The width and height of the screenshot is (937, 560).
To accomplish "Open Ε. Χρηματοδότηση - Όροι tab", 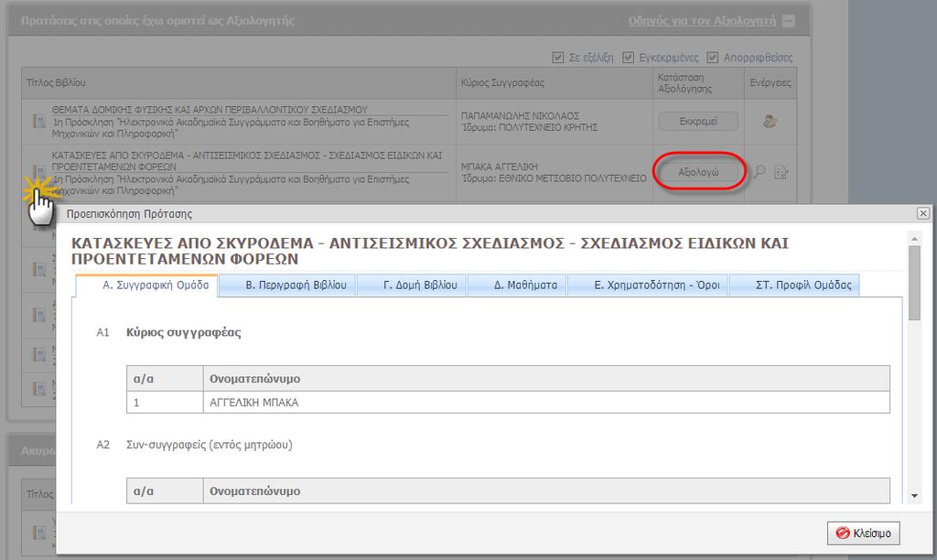I will [648, 285].
